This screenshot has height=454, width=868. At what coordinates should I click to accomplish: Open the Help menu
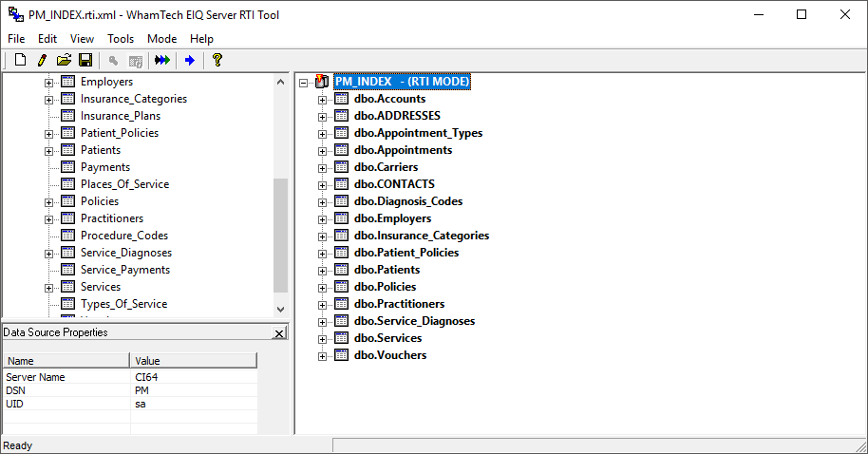pyautogui.click(x=201, y=39)
